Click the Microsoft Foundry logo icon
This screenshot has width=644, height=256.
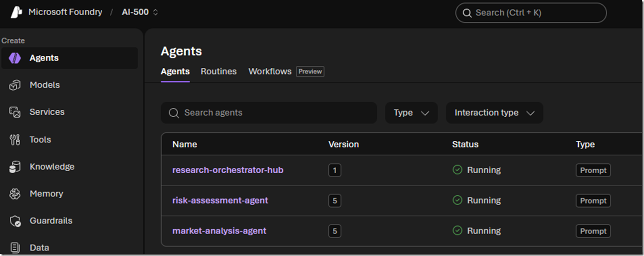click(16, 12)
